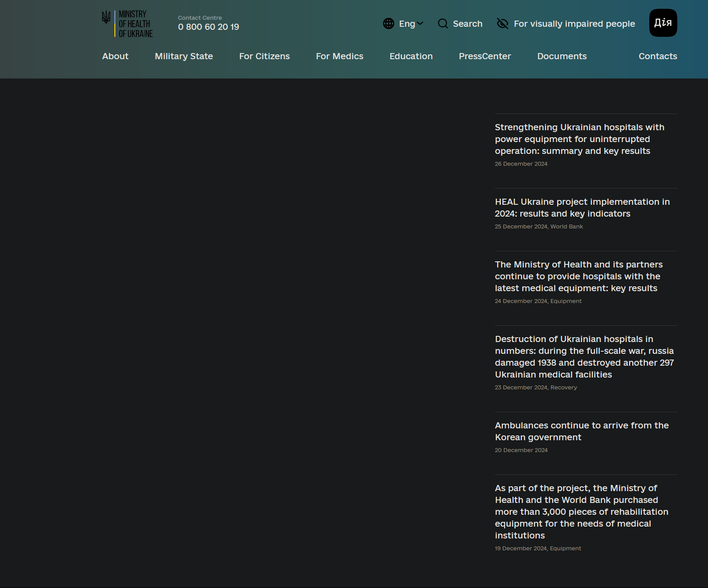Image resolution: width=708 pixels, height=588 pixels.
Task: Select the For Citizens menu item
Action: point(264,56)
